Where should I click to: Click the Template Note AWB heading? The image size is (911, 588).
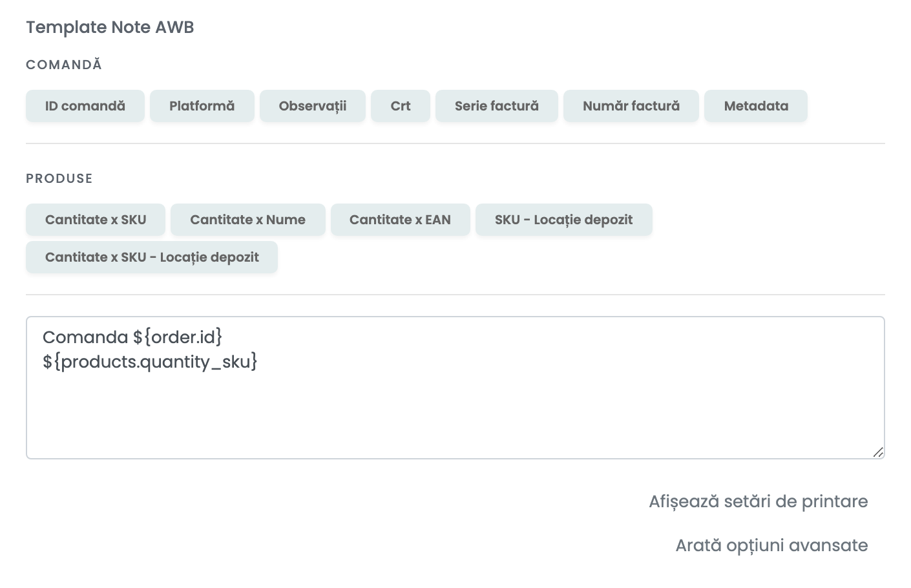(110, 27)
